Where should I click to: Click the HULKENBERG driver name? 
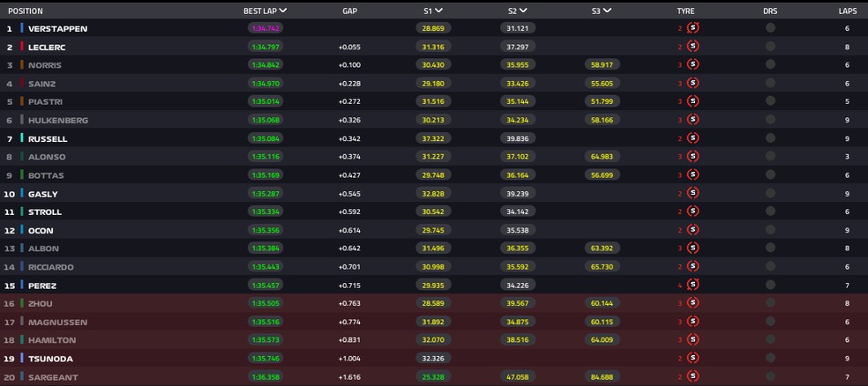coord(58,121)
